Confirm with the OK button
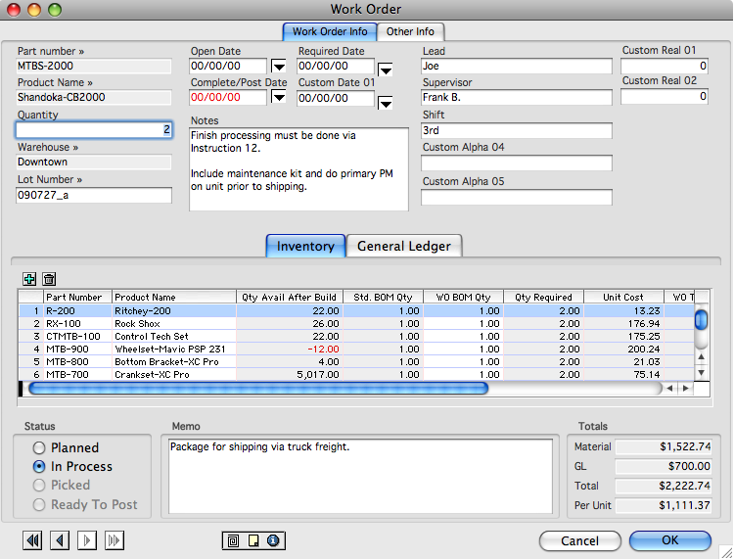 (669, 540)
